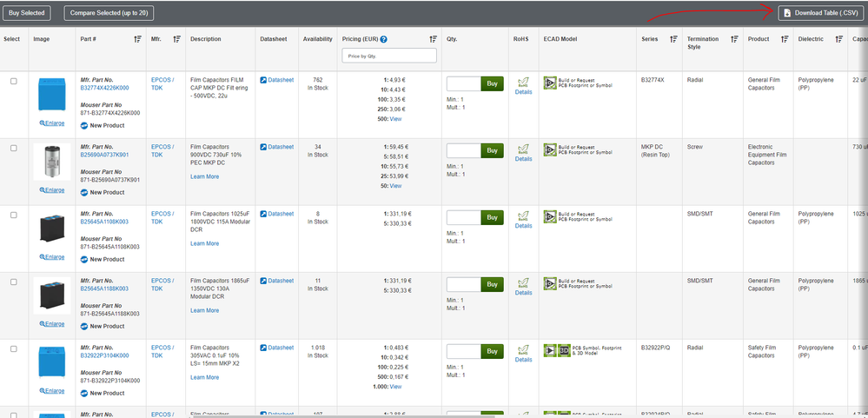Enlarge image of B32922P3104K000

[x=52, y=391]
